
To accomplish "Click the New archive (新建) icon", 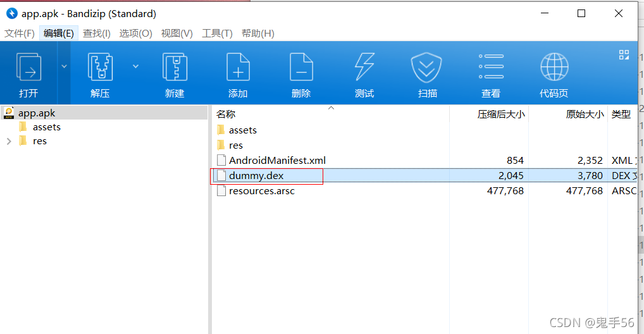I will point(175,67).
